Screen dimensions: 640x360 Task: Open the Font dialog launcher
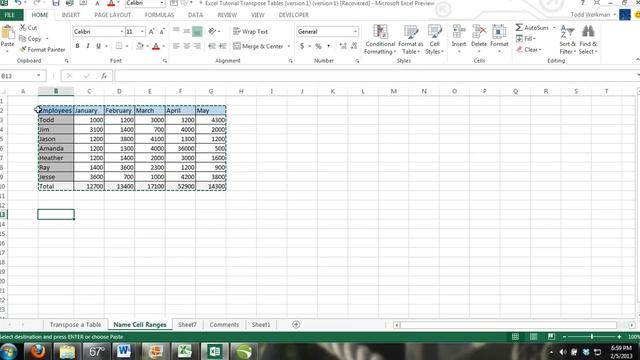click(165, 61)
